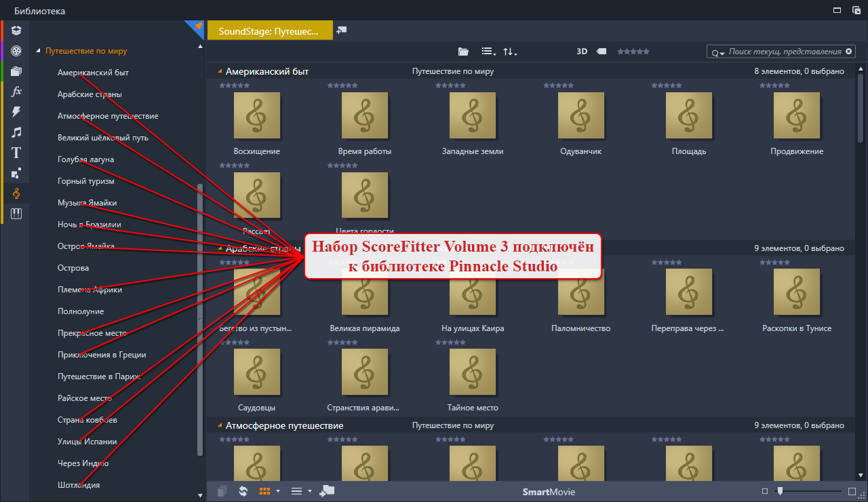This screenshot has height=502, width=868.
Task: Toggle the 3D filter
Action: tap(582, 52)
